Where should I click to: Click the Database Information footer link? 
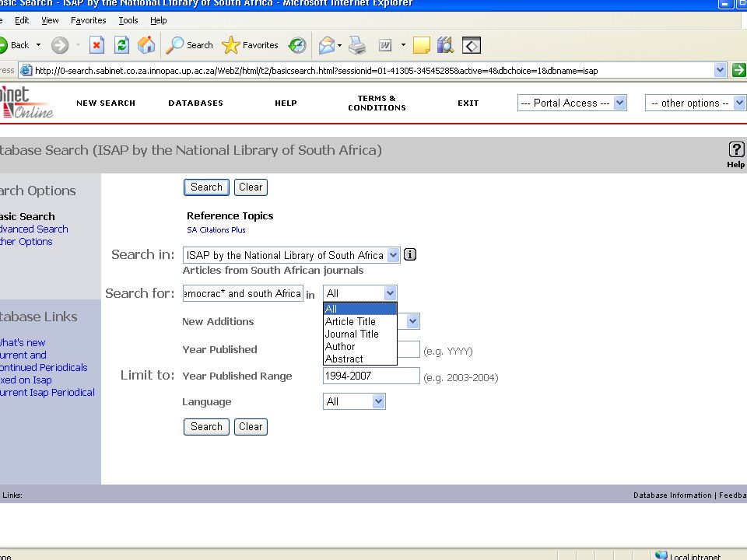672,495
